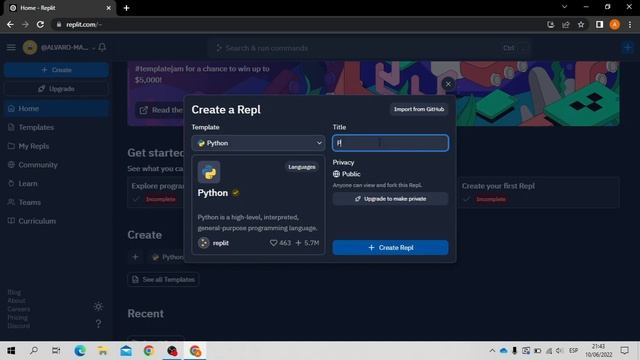Click the blue plus button at top right
Viewport: 640px width, 360px height.
[x=628, y=48]
